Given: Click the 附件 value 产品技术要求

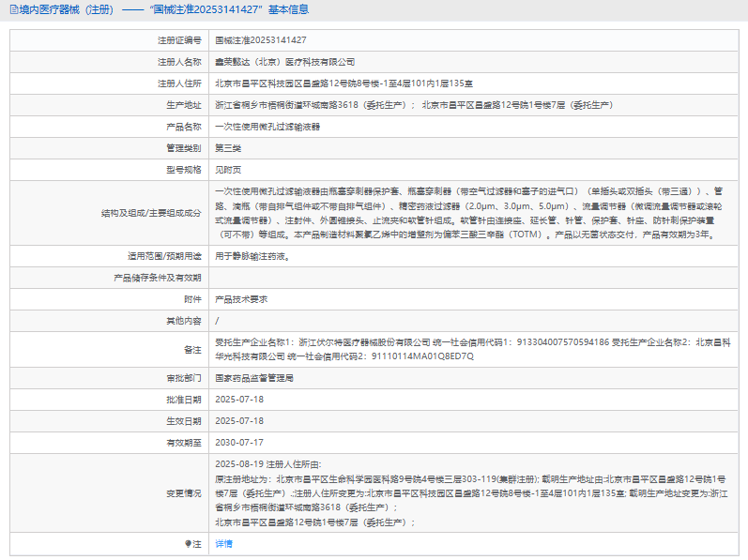Looking at the screenshot, I should (x=241, y=298).
